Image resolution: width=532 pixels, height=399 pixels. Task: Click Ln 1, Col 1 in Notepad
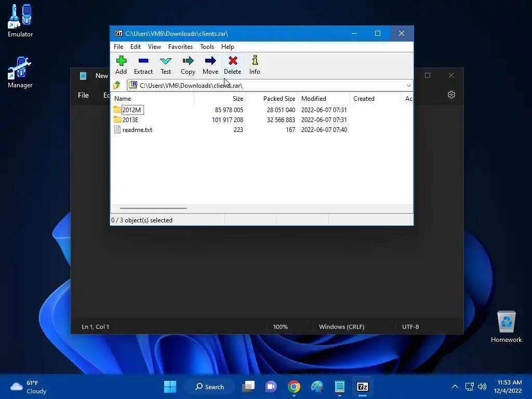coord(96,327)
